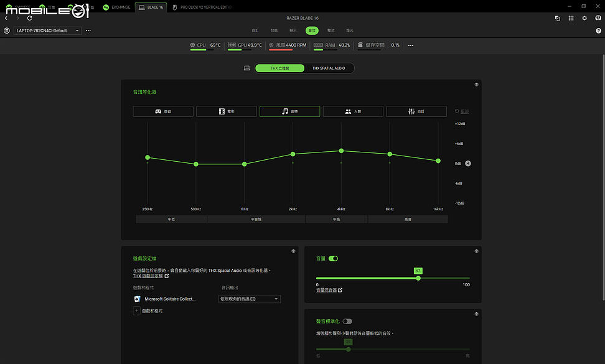The image size is (605, 364).
Task: Open the Razer account avatar icon
Action: 598,18
